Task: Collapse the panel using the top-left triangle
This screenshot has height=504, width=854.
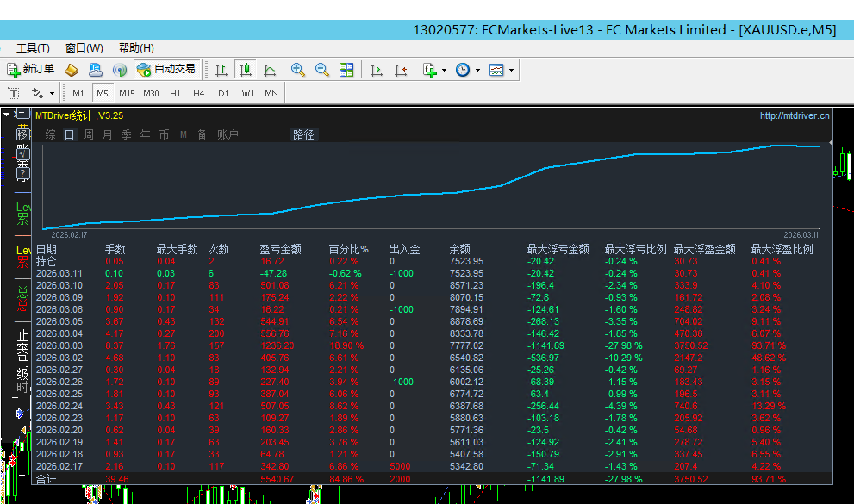Action: [x=7, y=115]
